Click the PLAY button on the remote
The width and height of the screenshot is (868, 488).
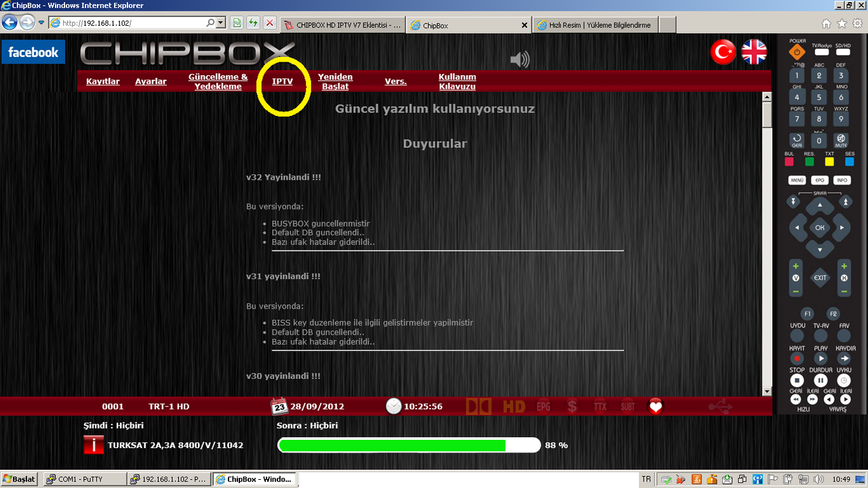click(x=821, y=359)
